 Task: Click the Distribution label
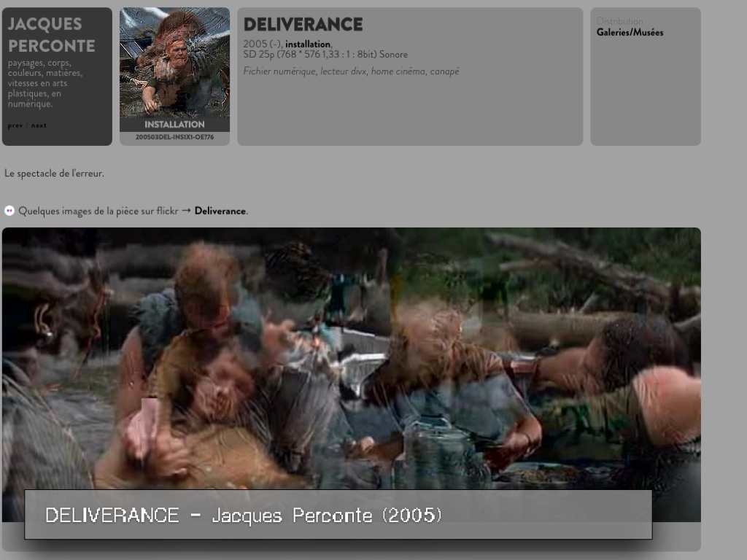(620, 21)
